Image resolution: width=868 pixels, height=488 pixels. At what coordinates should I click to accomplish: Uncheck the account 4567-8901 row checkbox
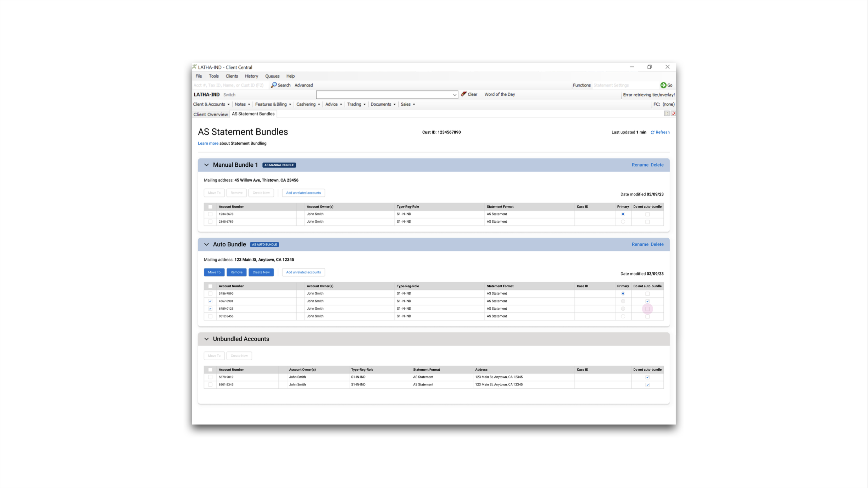click(210, 301)
